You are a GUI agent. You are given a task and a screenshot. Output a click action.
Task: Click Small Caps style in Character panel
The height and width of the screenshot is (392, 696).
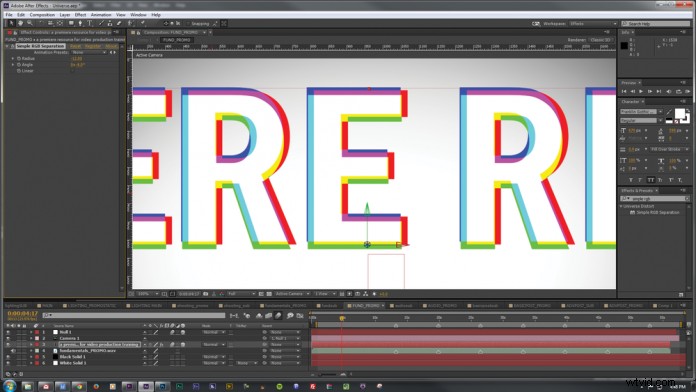[660, 180]
